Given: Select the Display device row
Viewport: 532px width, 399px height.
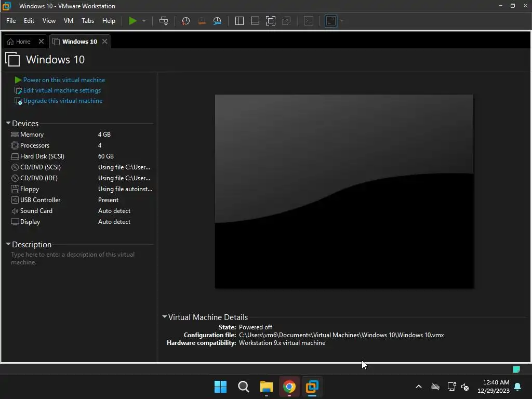Looking at the screenshot, I should tap(82, 221).
